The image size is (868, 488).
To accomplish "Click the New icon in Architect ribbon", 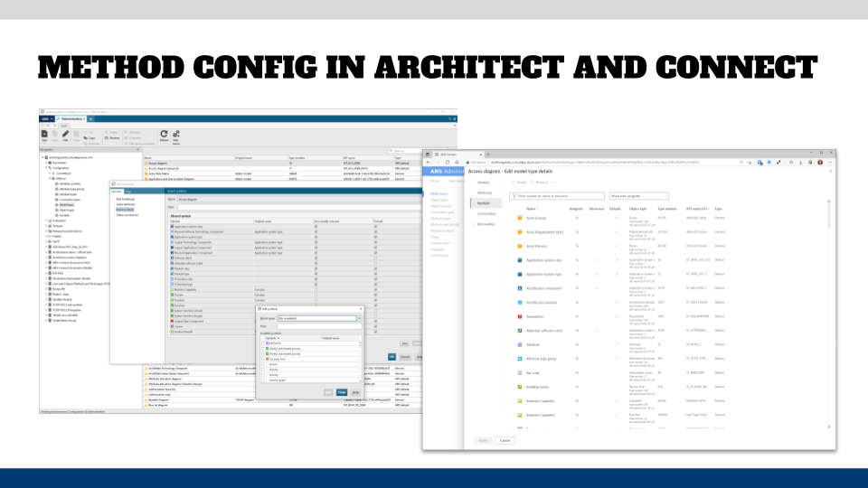I will click(44, 135).
